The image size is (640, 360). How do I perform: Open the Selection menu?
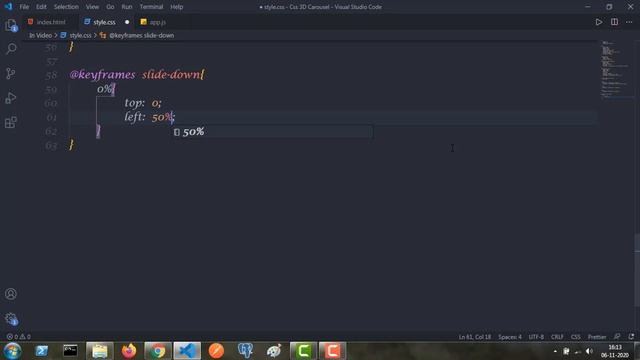click(x=66, y=7)
